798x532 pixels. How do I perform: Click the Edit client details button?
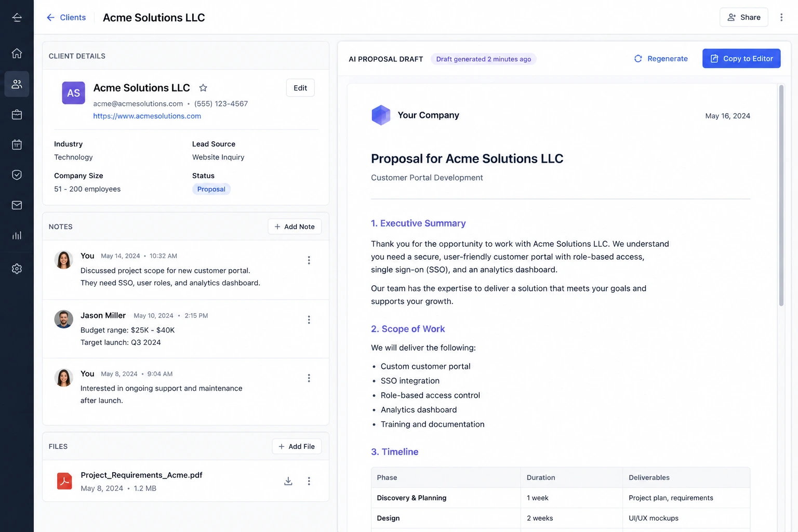(300, 88)
